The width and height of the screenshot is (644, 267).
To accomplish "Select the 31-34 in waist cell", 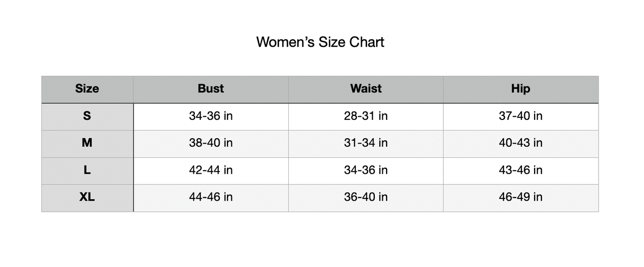I will tap(366, 143).
